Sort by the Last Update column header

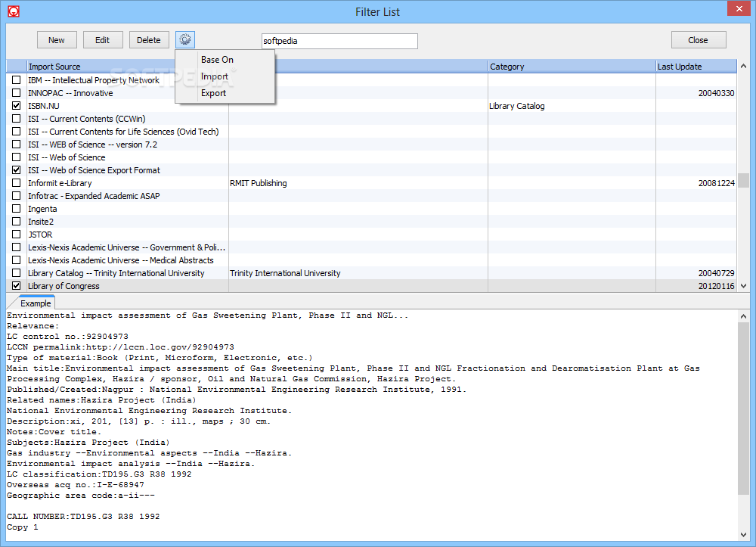[696, 67]
